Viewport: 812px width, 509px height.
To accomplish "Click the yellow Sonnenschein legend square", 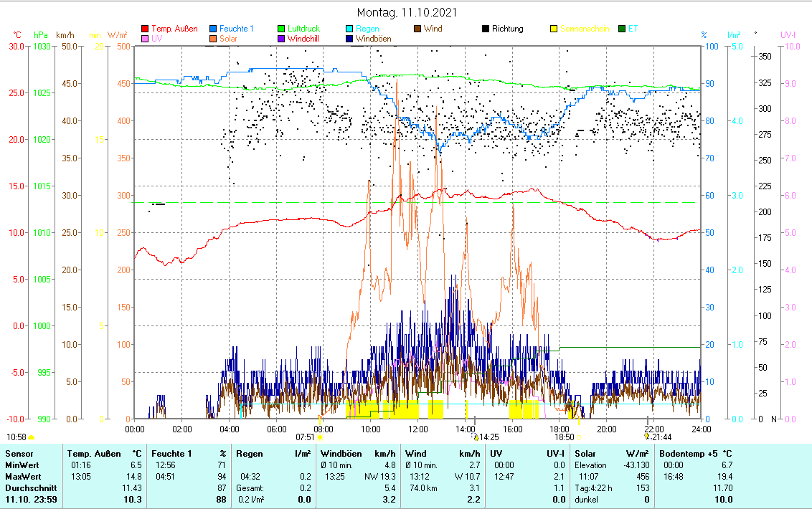I will 553,29.
